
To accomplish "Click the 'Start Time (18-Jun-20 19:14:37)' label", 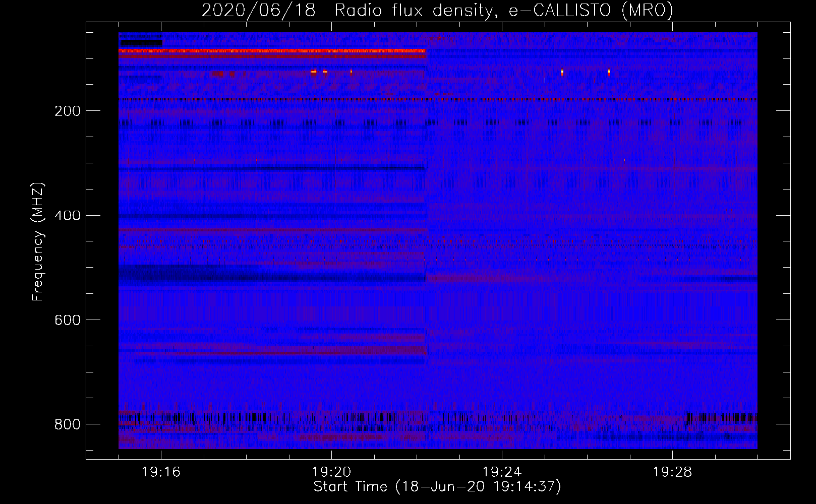I will pos(437,487).
